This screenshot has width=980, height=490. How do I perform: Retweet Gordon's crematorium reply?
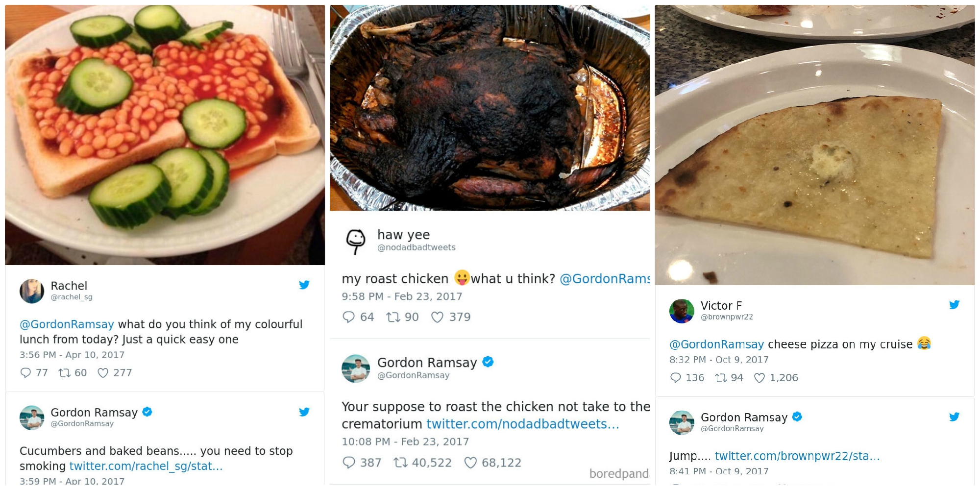(401, 463)
